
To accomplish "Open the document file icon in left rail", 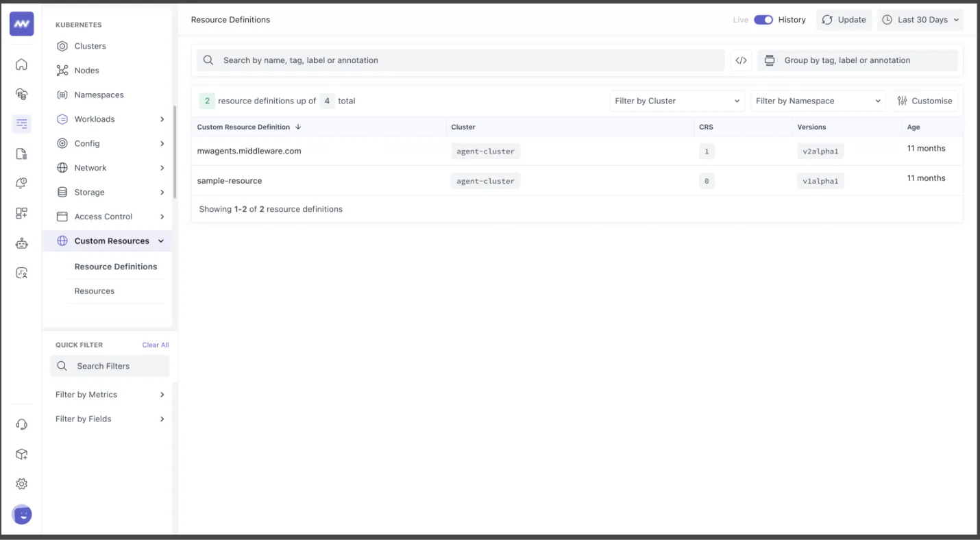I will (x=22, y=154).
